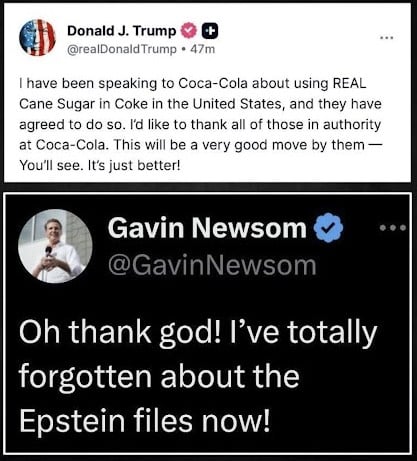
Task: Open Gavin Newsom's profile photo
Action: coord(55,246)
